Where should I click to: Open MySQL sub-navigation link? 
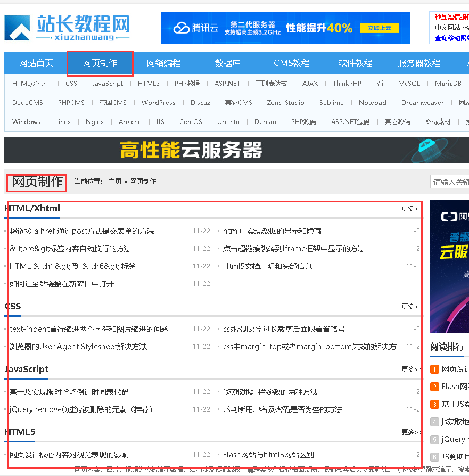click(x=409, y=84)
